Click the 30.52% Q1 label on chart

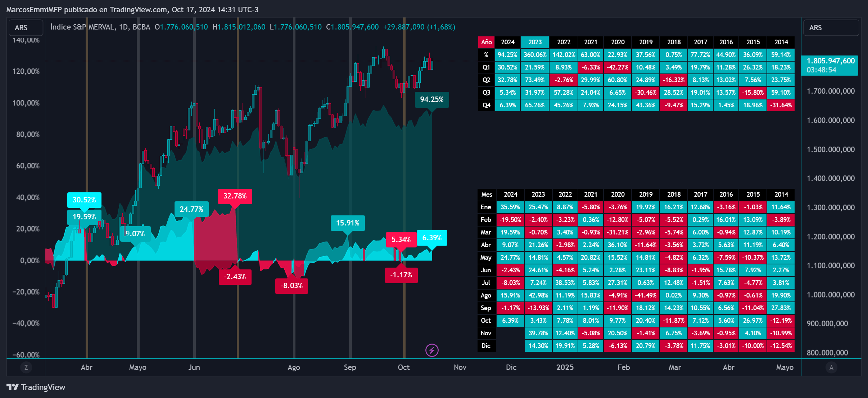click(x=84, y=200)
